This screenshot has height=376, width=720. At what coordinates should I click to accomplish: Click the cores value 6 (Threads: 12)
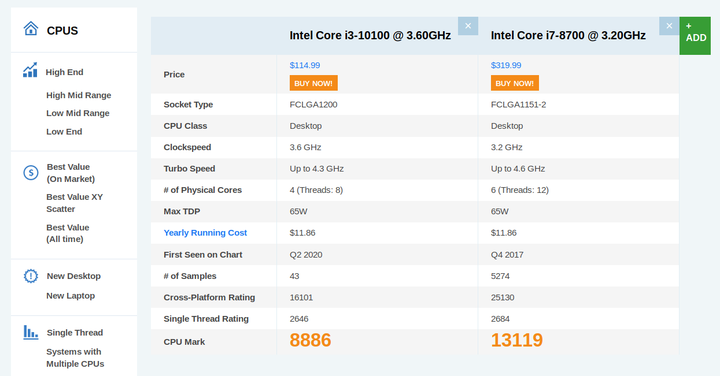[x=520, y=190]
